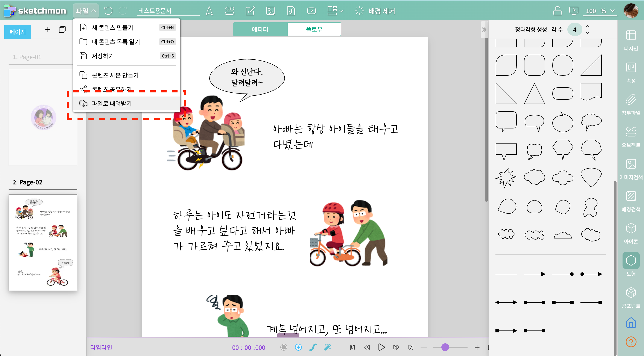Select 저장하기 in the file menu
The width and height of the screenshot is (644, 356).
[103, 56]
